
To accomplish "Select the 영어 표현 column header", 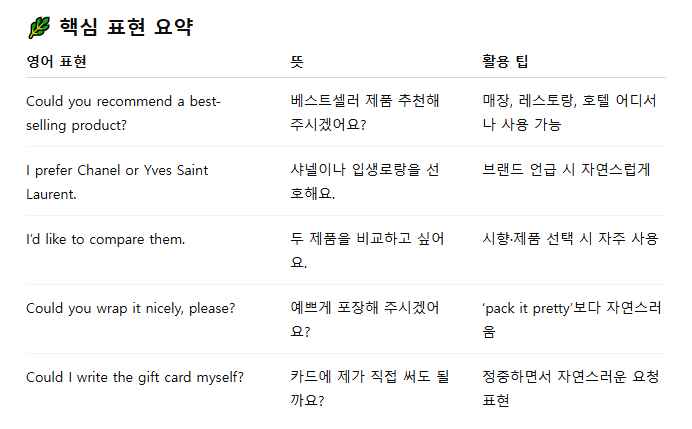I will [56, 61].
